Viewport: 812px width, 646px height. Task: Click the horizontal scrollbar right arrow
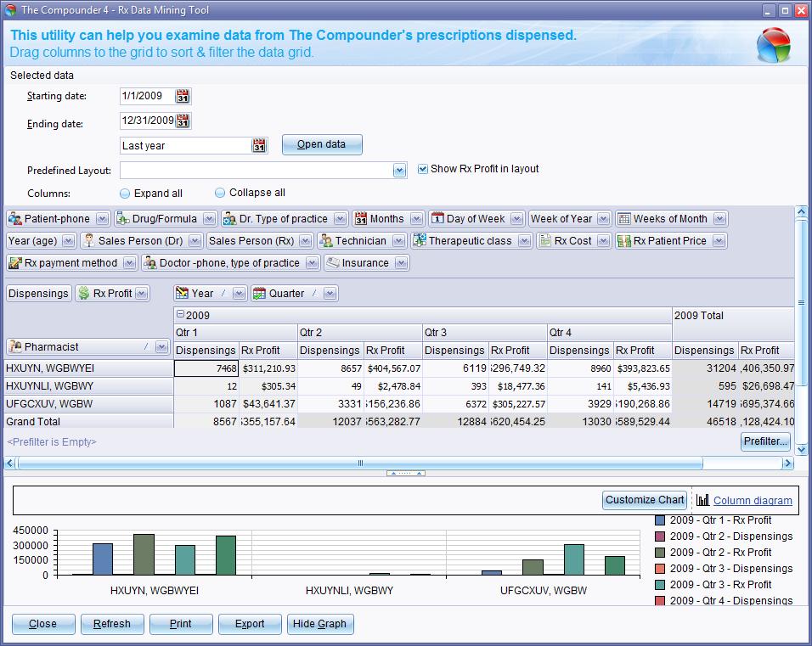(x=787, y=463)
